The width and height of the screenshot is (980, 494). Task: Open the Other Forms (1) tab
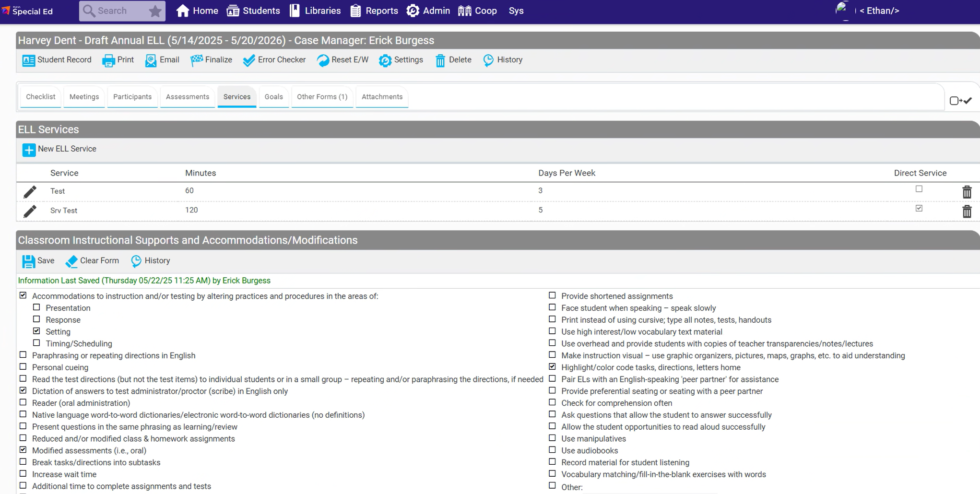click(x=322, y=97)
